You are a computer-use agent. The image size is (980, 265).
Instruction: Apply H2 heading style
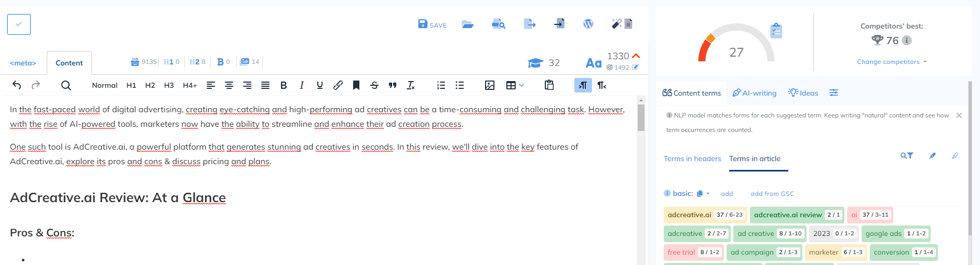pos(150,85)
